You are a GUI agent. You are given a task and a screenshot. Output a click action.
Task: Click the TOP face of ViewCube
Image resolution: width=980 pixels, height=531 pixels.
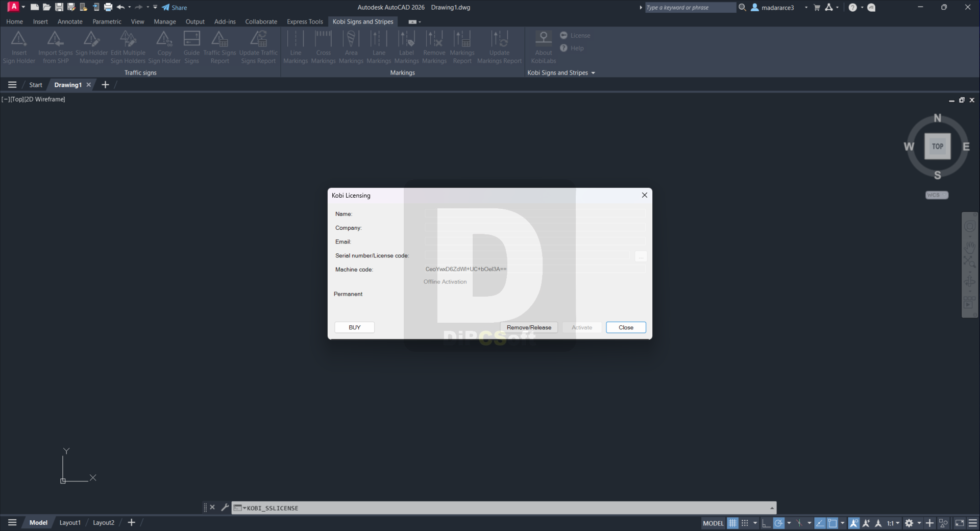[938, 146]
